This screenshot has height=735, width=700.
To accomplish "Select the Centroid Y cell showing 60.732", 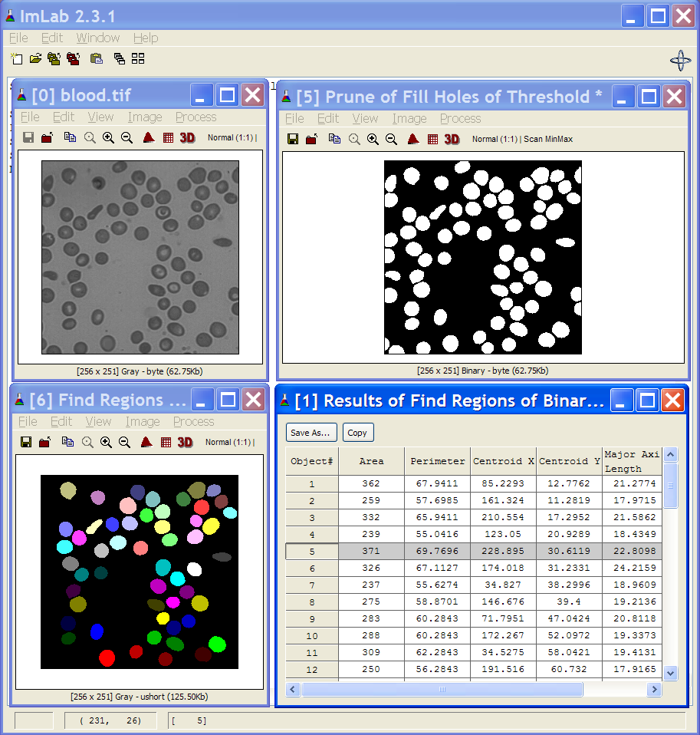I will click(569, 669).
